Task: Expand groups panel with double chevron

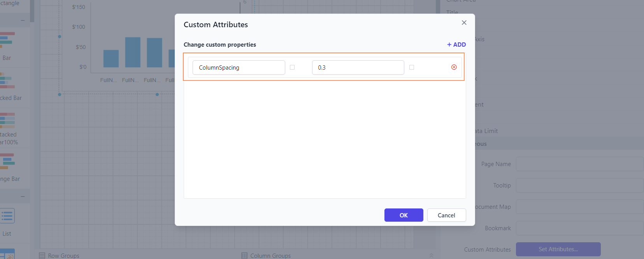Action: [432, 255]
